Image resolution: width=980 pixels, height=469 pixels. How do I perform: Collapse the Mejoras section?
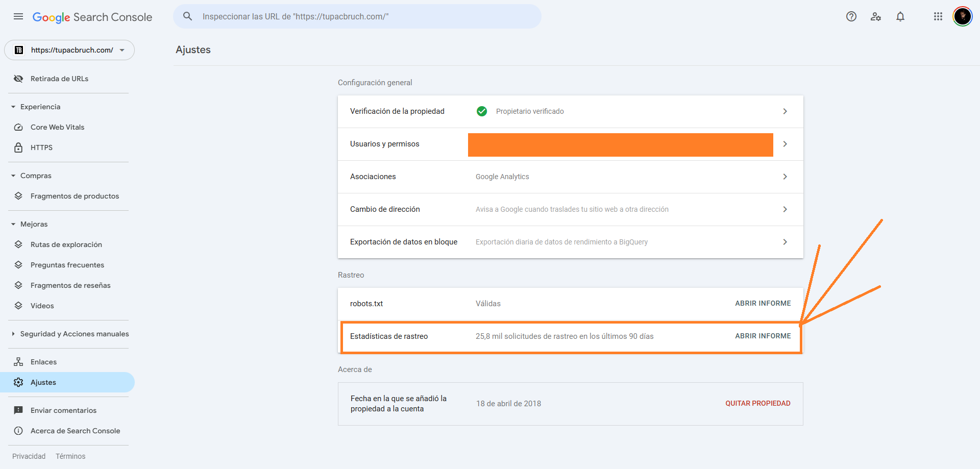click(x=13, y=224)
